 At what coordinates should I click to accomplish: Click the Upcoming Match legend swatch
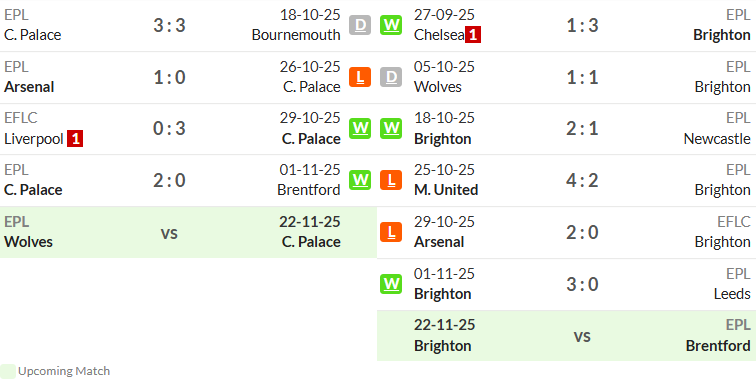8,371
